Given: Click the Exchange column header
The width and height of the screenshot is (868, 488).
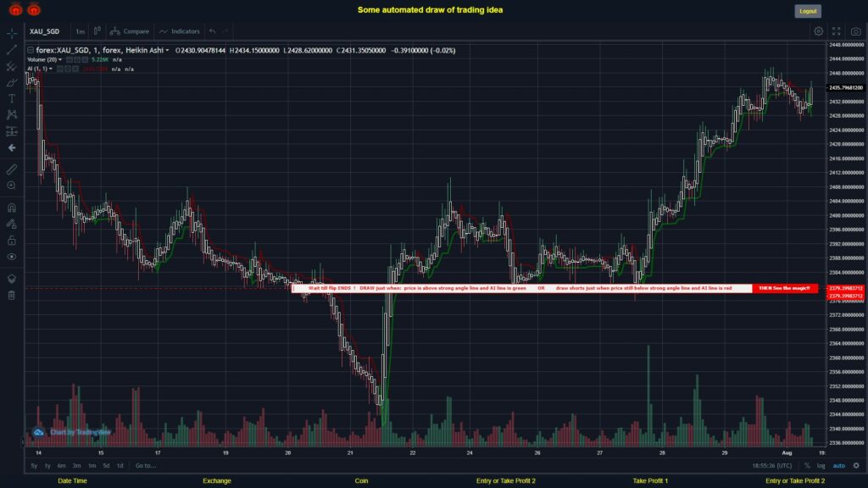Looking at the screenshot, I should (217, 481).
